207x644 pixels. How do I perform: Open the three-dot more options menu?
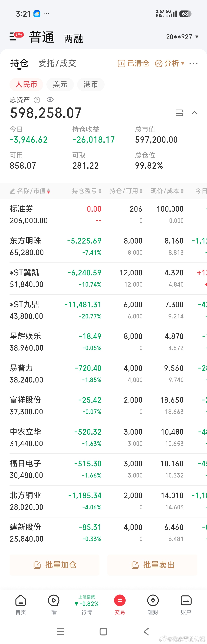pos(194,64)
